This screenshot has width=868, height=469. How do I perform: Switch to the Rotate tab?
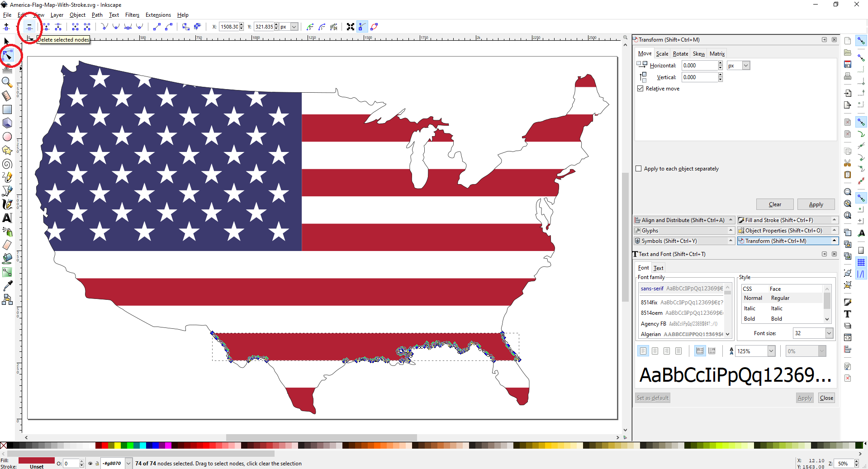tap(680, 53)
